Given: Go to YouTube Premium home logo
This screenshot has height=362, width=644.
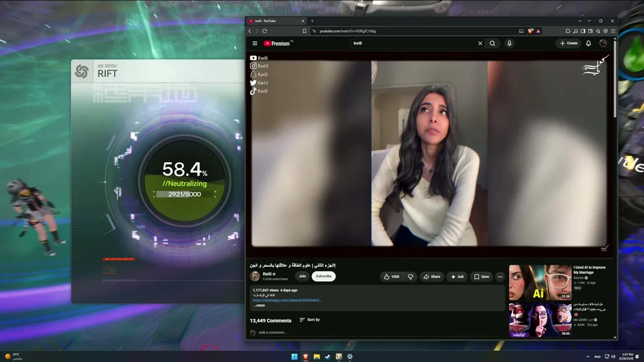Looking at the screenshot, I should click(x=277, y=43).
